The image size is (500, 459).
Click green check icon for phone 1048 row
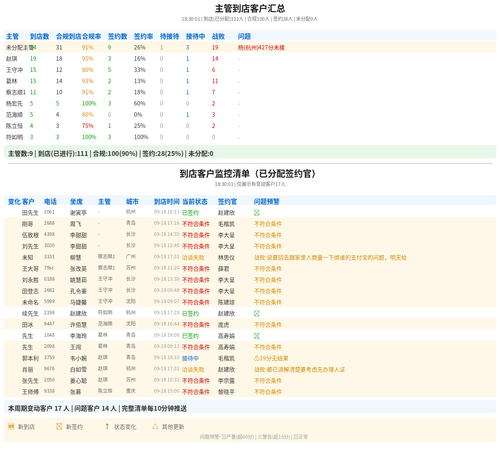click(257, 336)
